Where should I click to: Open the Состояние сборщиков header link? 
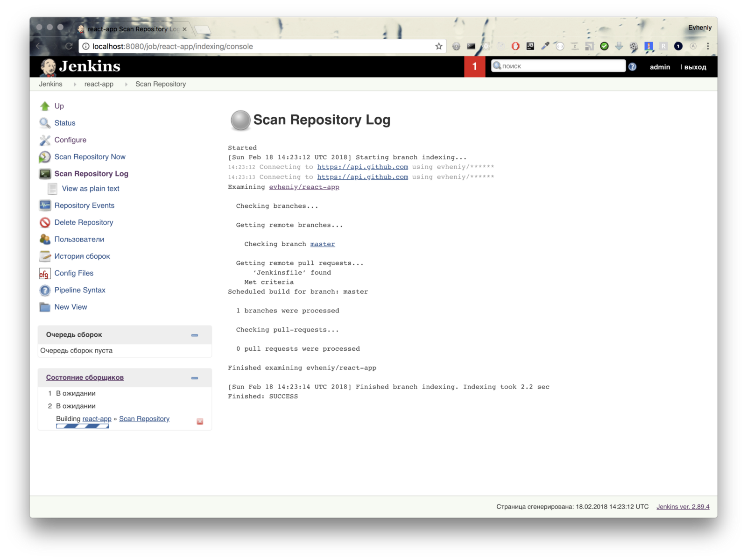tap(85, 377)
